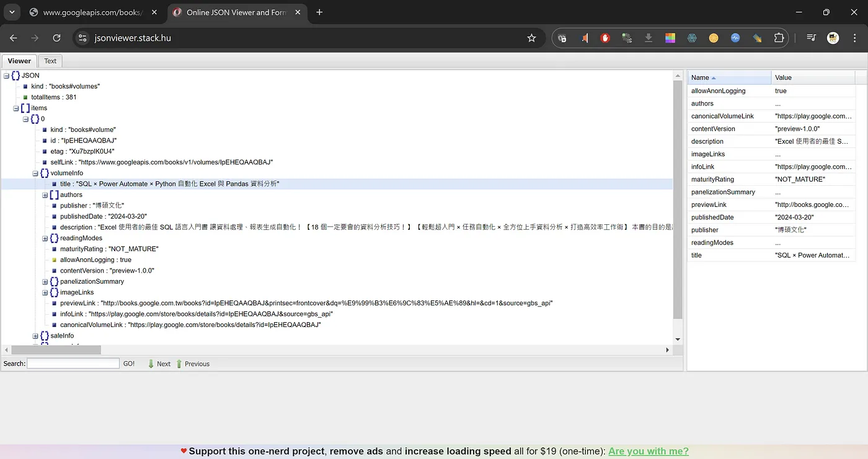Open the teal web-pattern extension icon
The height and width of the screenshot is (459, 868).
[x=692, y=38]
